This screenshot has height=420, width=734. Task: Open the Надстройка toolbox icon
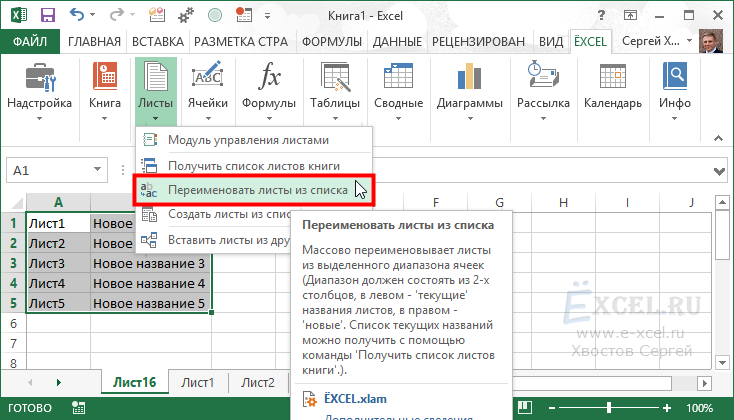(40, 77)
